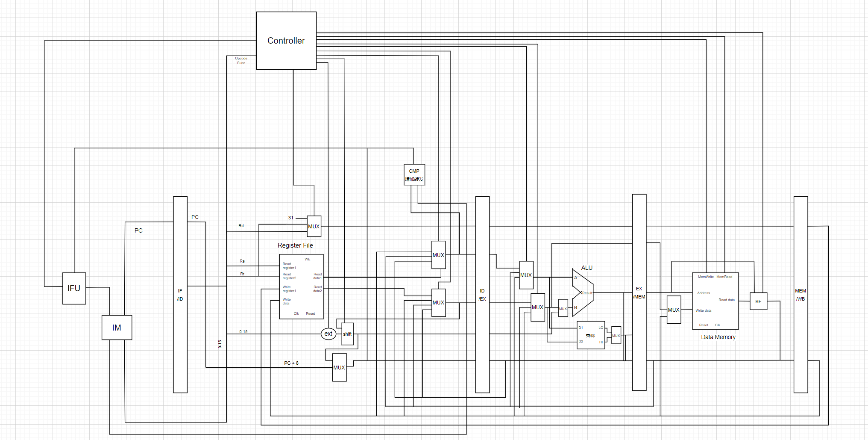Select the Controller block
This screenshot has width=868, height=440.
pyautogui.click(x=286, y=41)
